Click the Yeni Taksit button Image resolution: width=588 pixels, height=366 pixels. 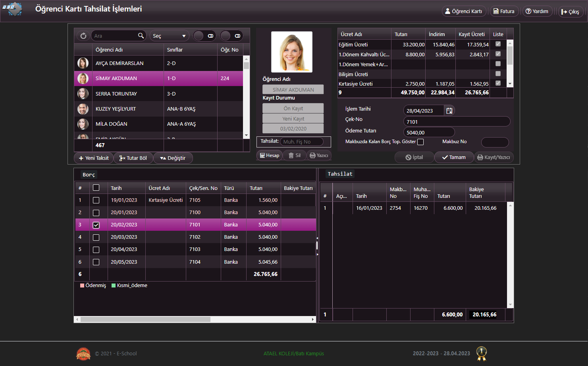click(x=94, y=158)
